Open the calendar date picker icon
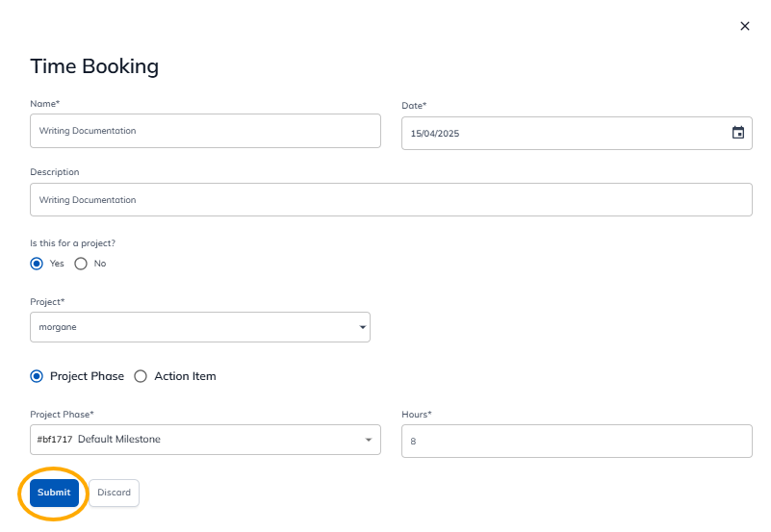 pyautogui.click(x=737, y=133)
